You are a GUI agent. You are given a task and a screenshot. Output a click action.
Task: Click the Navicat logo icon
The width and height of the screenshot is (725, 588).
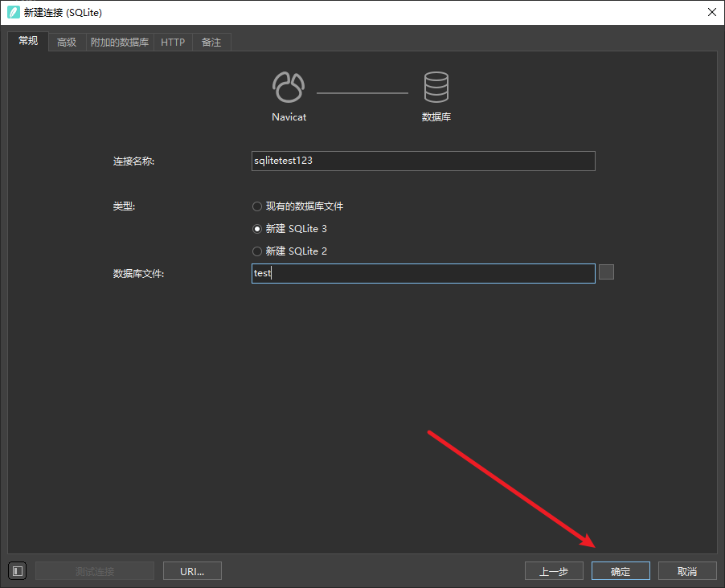click(x=289, y=87)
